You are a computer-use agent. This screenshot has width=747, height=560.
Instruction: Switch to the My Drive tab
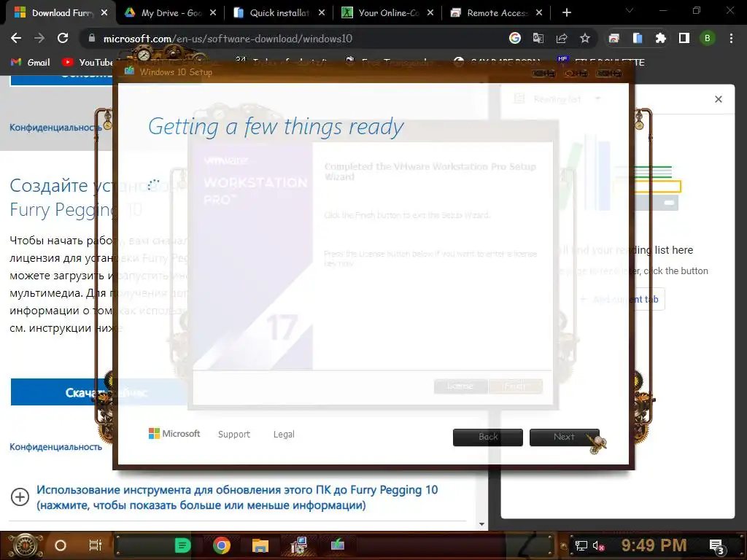click(x=171, y=13)
